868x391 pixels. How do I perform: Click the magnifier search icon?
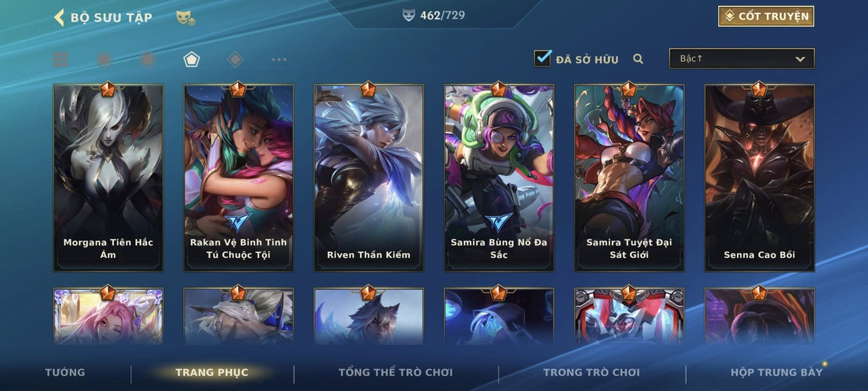638,59
